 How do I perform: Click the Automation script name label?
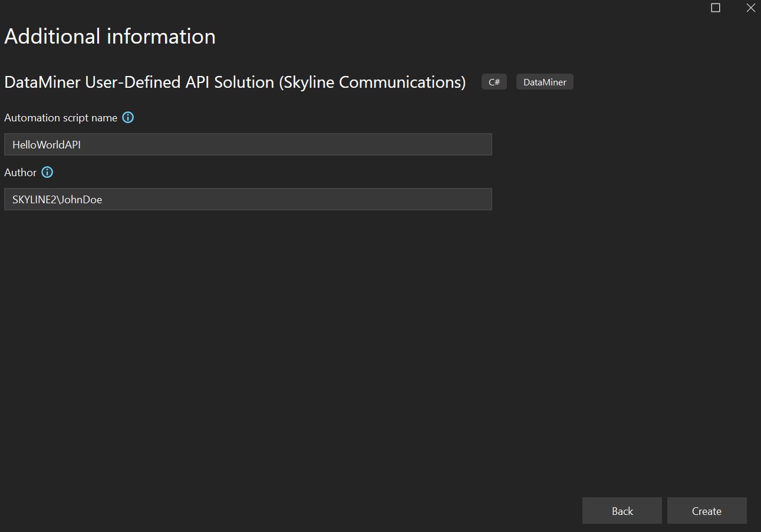(61, 117)
